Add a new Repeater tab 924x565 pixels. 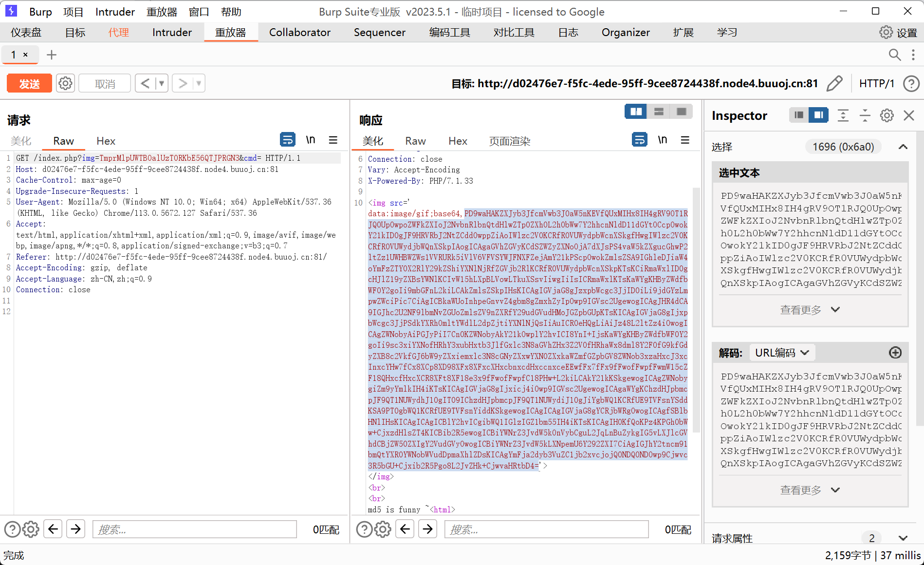[52, 55]
